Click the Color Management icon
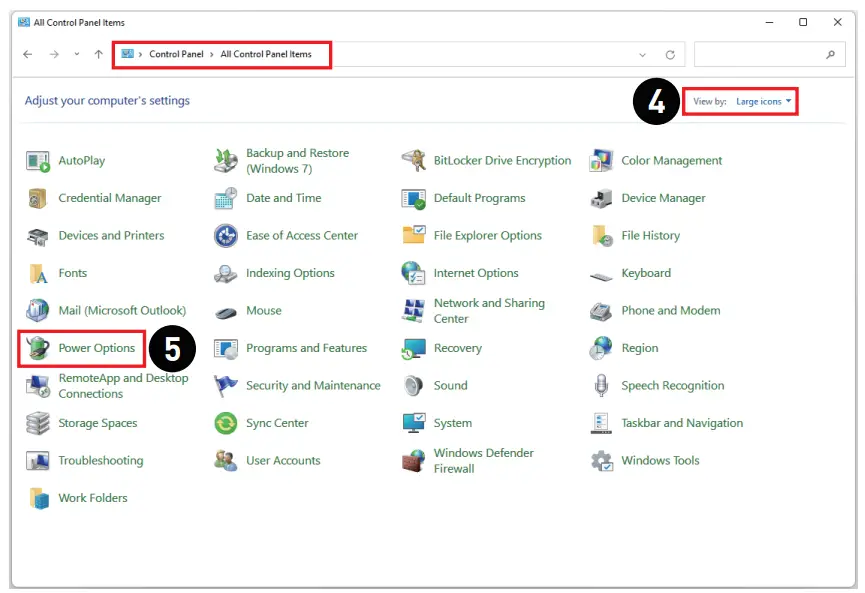 [601, 161]
